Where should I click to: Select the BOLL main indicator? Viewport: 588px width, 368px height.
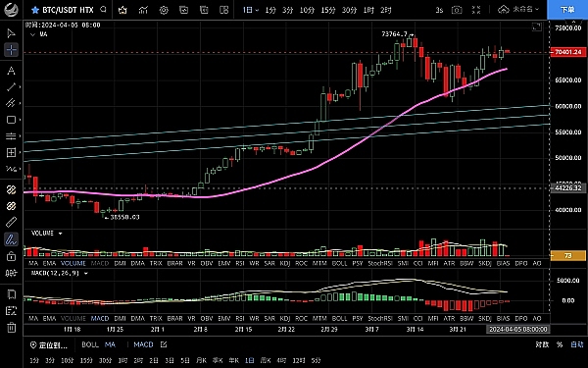(x=90, y=344)
